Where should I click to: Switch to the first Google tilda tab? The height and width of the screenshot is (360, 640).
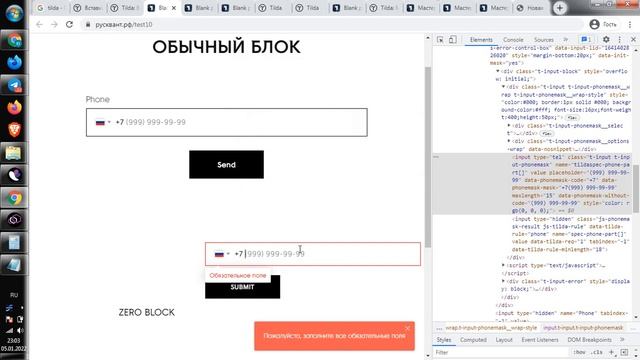point(51,8)
